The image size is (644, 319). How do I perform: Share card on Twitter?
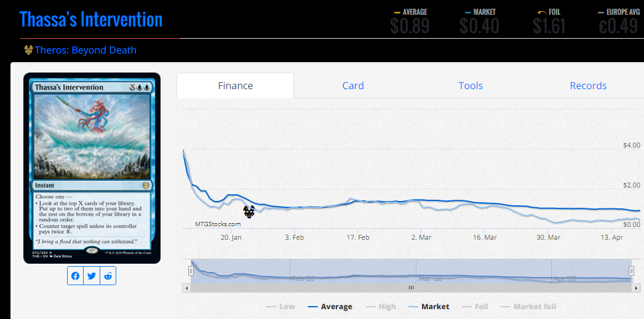pos(92,276)
